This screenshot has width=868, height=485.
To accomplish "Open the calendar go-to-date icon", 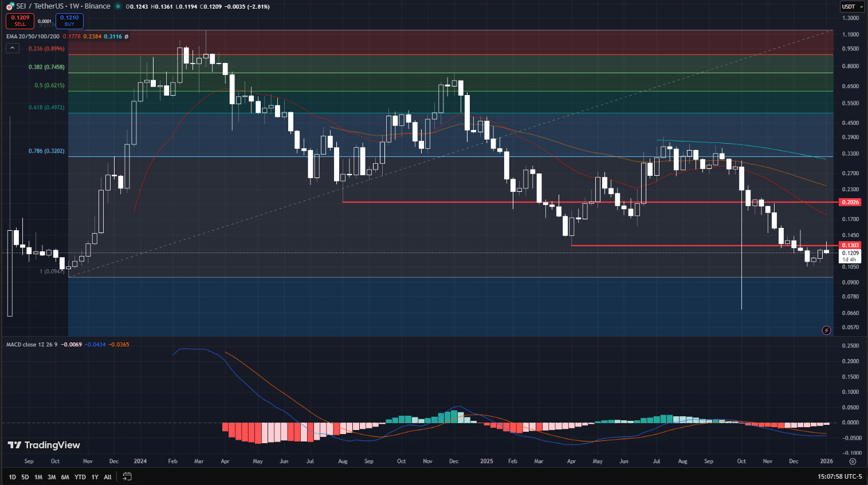I will (127, 476).
